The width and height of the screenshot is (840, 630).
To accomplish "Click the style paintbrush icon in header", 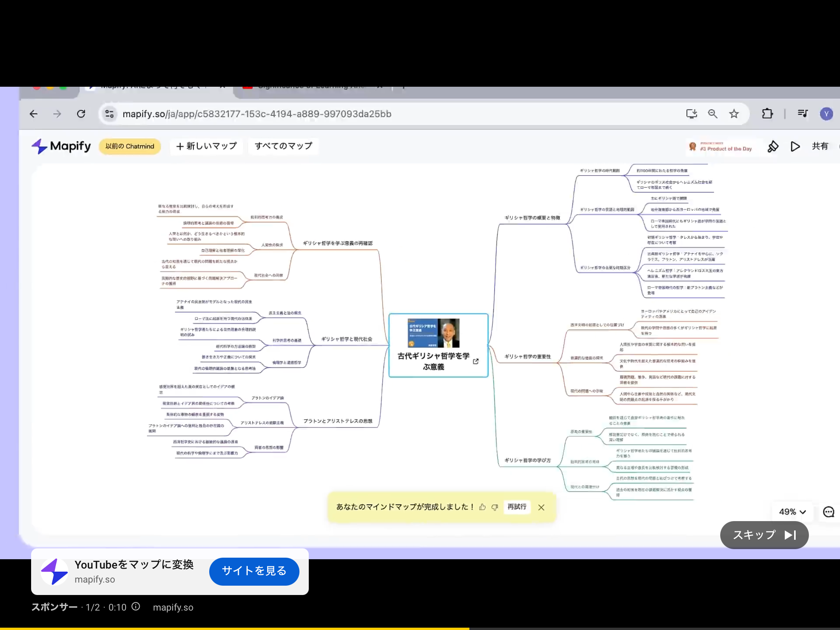I will pos(773,146).
